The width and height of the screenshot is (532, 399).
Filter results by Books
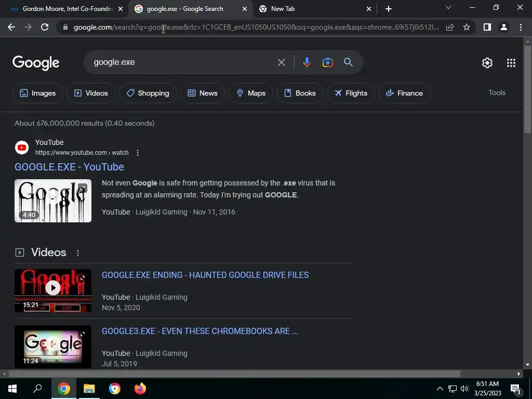pos(300,93)
